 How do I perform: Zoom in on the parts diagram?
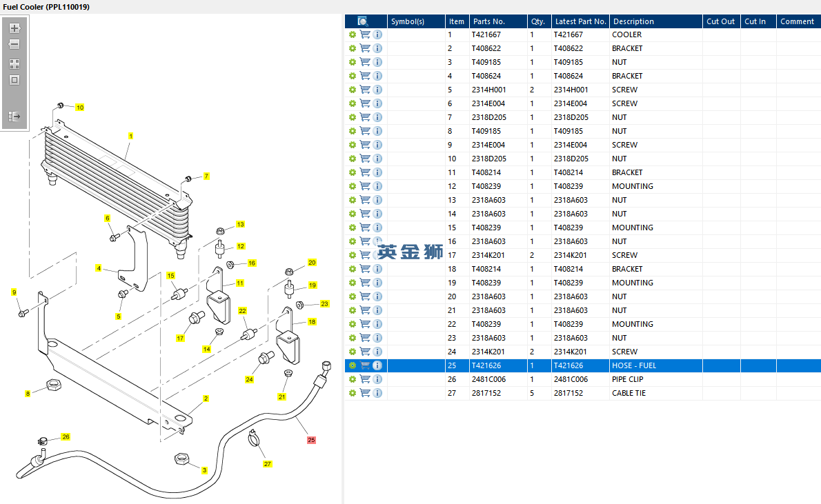pos(14,28)
